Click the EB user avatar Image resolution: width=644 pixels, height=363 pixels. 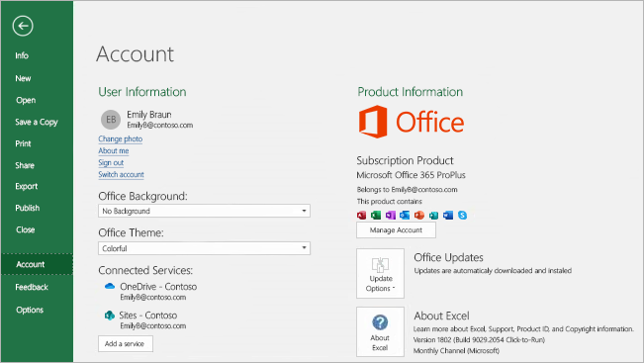pyautogui.click(x=111, y=120)
